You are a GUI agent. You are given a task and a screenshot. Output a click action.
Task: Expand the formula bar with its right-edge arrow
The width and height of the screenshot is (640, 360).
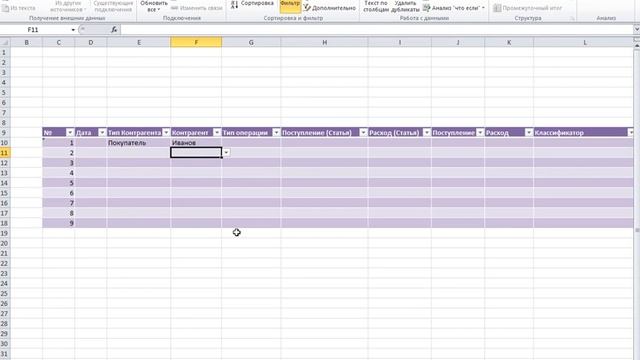(636, 29)
